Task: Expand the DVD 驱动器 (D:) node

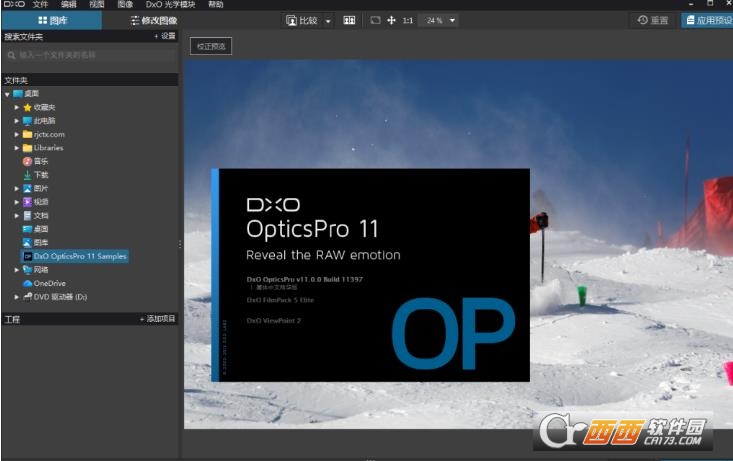Action: click(x=16, y=297)
